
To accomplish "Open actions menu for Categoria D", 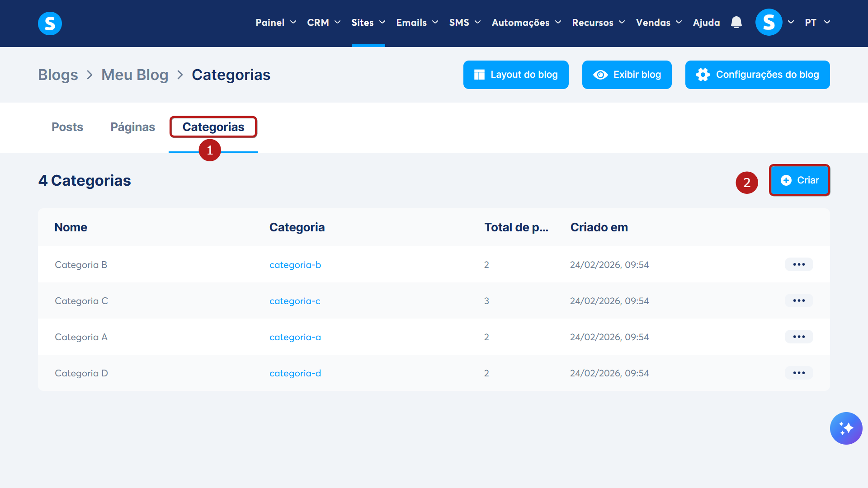I will pos(798,373).
